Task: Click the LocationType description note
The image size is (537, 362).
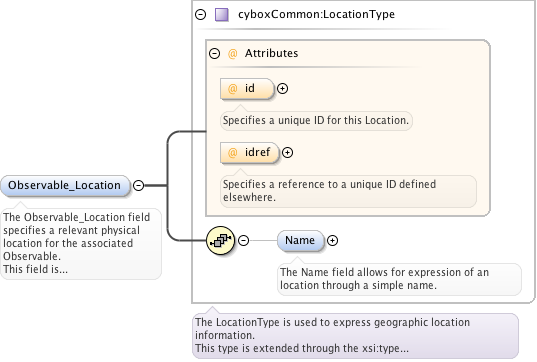Action: tap(355, 336)
